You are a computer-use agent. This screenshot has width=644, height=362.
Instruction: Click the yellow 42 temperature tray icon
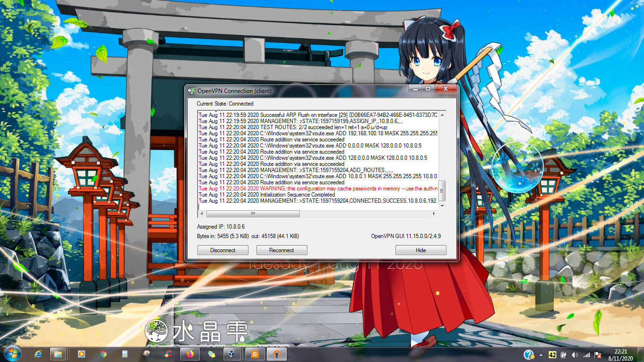click(553, 354)
